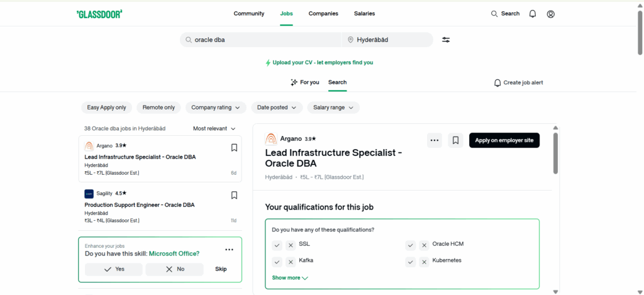
Task: Expand Show more qualifications
Action: (x=290, y=277)
